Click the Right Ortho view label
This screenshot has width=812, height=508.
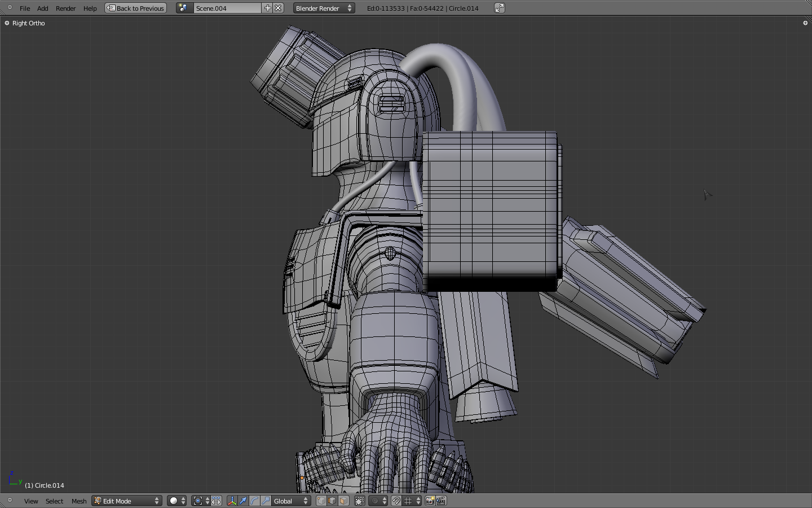(x=29, y=23)
